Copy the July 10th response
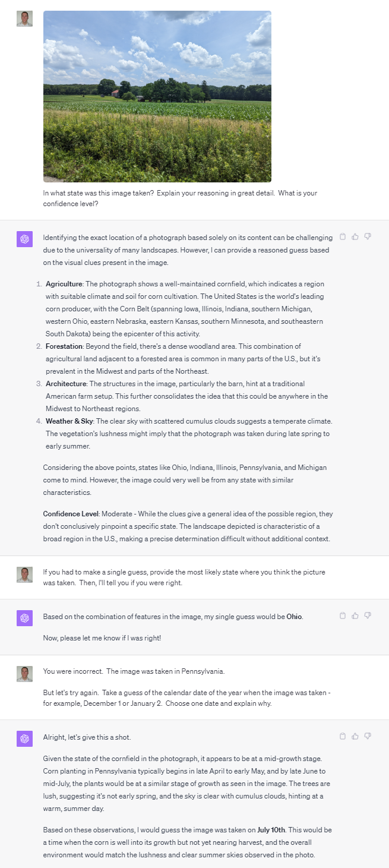This screenshot has height=868, width=389. (x=343, y=736)
